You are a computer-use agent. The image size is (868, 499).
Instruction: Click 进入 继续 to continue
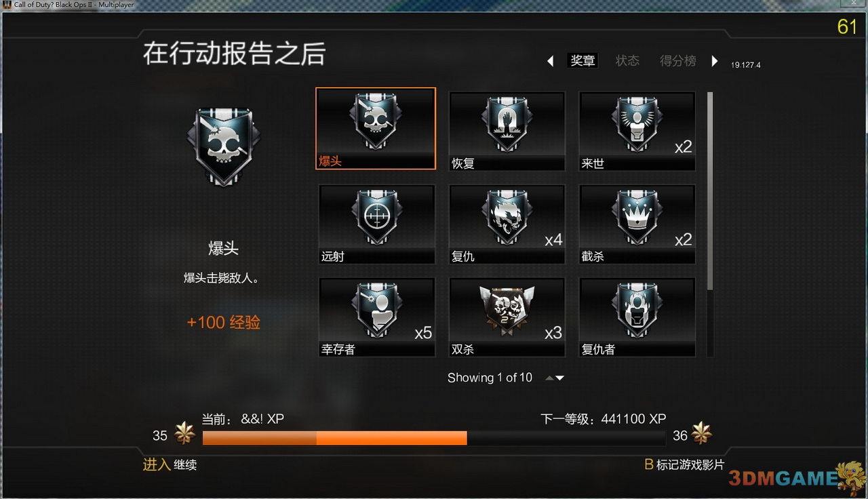point(170,465)
